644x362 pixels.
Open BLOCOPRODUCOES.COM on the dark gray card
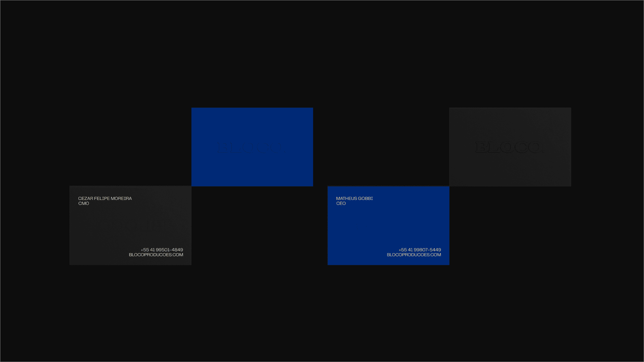click(156, 255)
